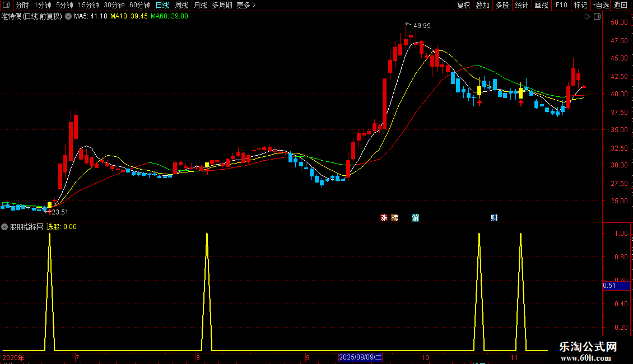This screenshot has width=633, height=364.
Task: Open the 多股 multi-stock view
Action: click(502, 5)
